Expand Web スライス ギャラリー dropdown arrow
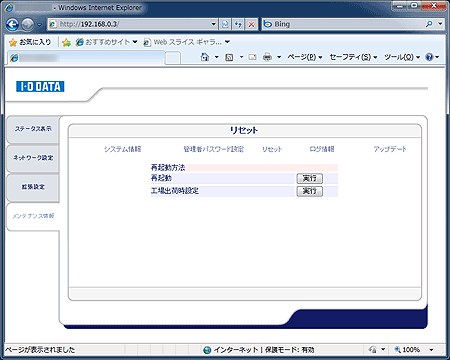Viewport: 450px width, 360px height. click(227, 42)
